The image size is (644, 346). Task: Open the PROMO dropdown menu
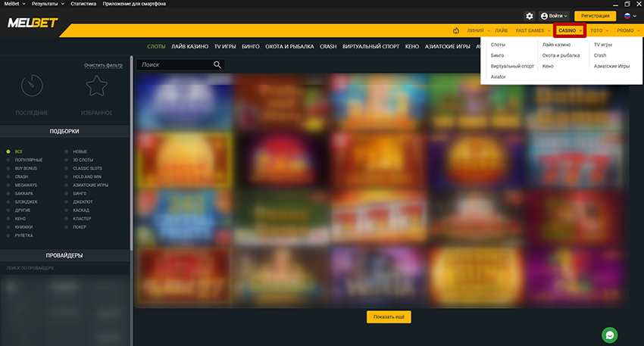628,31
